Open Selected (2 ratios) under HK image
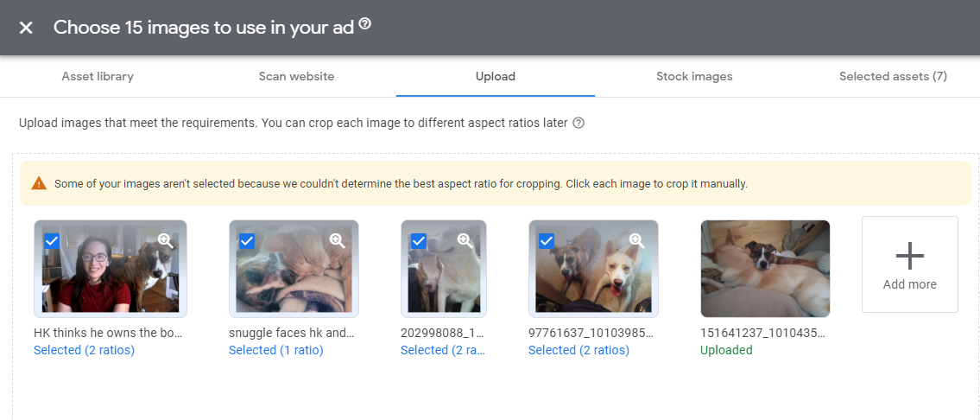Screen dimensions: 980x420 pyautogui.click(x=84, y=350)
